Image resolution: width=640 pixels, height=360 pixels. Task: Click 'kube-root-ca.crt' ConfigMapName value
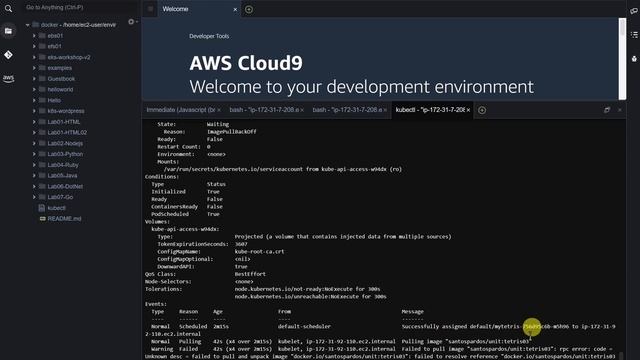[259, 251]
